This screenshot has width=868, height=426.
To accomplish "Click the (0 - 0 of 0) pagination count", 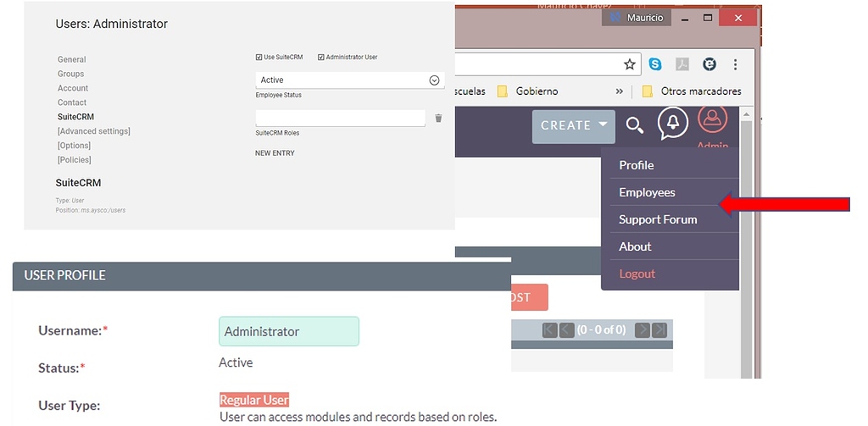I will [601, 330].
